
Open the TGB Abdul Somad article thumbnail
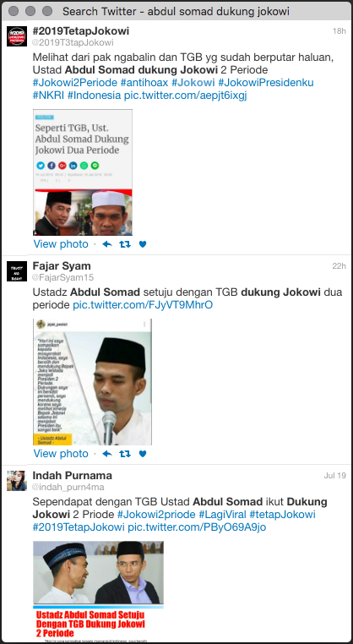(83, 172)
